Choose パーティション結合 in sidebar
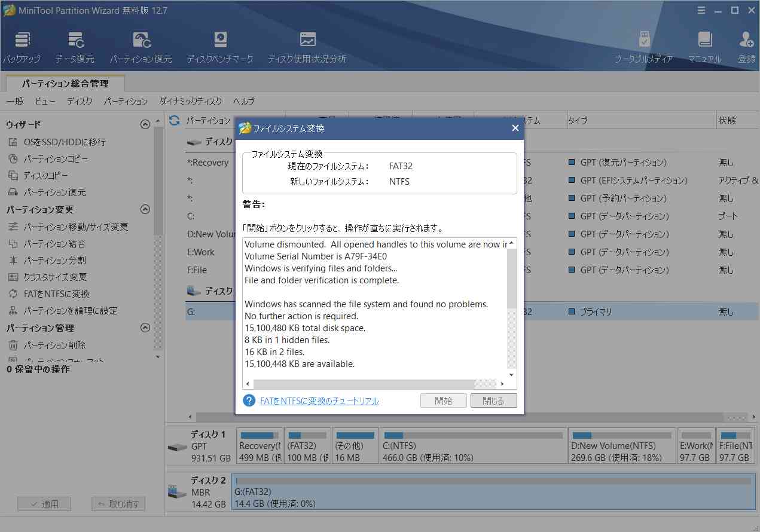Viewport: 760px width, 532px height. click(47, 244)
